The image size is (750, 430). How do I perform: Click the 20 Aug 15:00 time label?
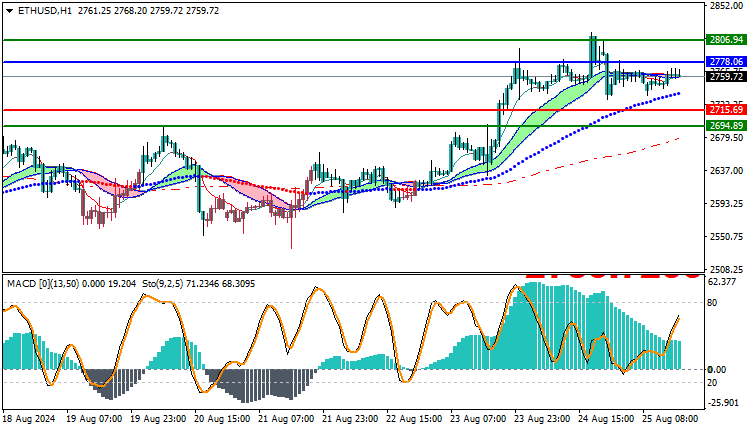[x=222, y=419]
